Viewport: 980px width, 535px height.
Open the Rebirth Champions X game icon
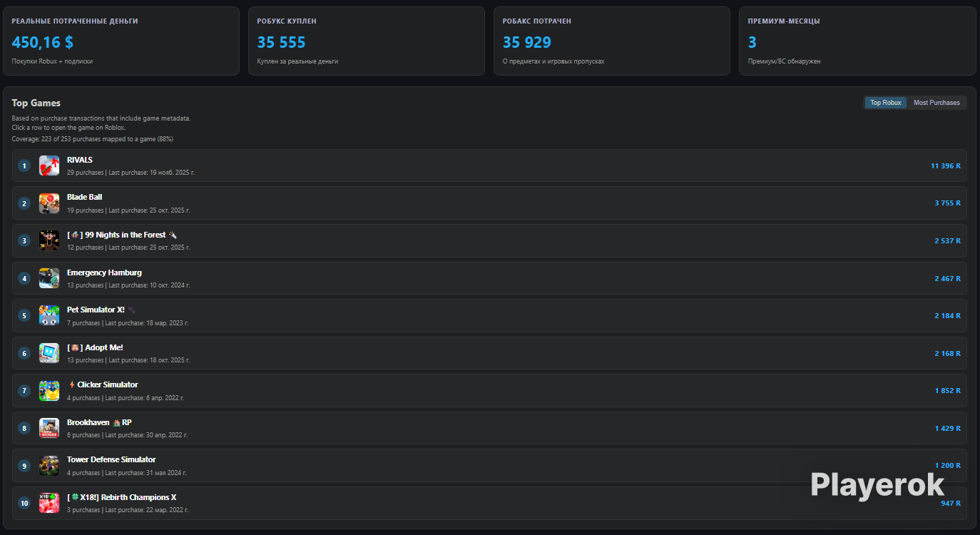(x=49, y=503)
